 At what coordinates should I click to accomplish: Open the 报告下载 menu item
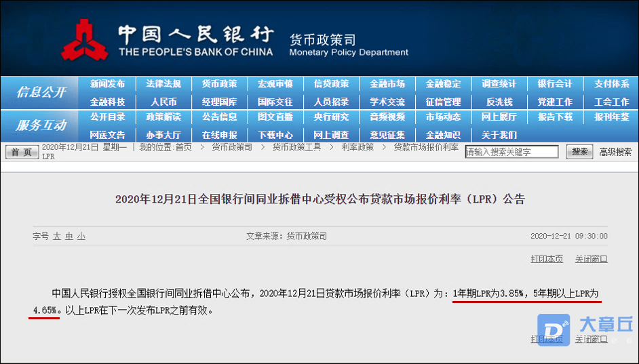click(x=555, y=117)
